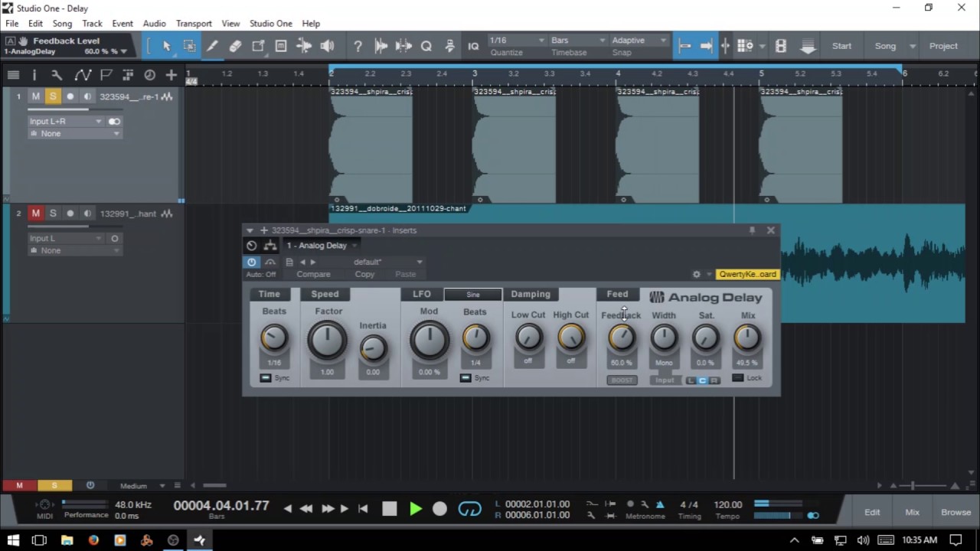Image resolution: width=980 pixels, height=551 pixels.
Task: Toggle LFO Beats Sync checkbox
Action: point(465,378)
